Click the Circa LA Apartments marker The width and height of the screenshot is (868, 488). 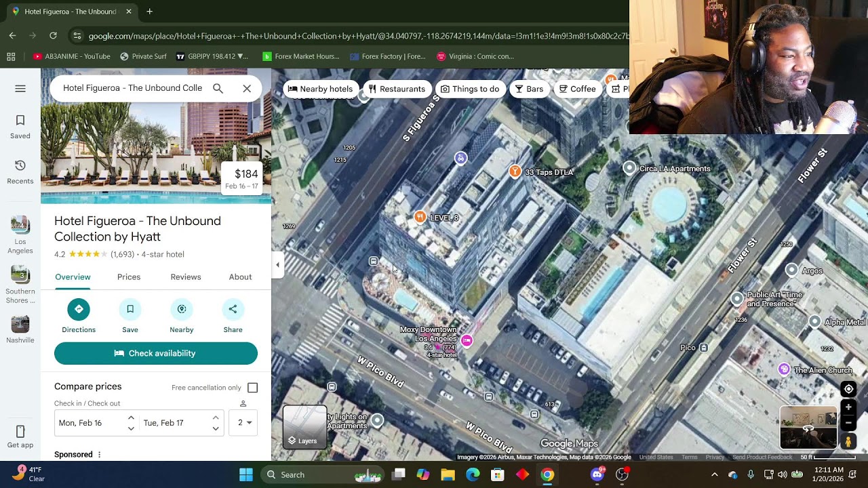point(629,168)
